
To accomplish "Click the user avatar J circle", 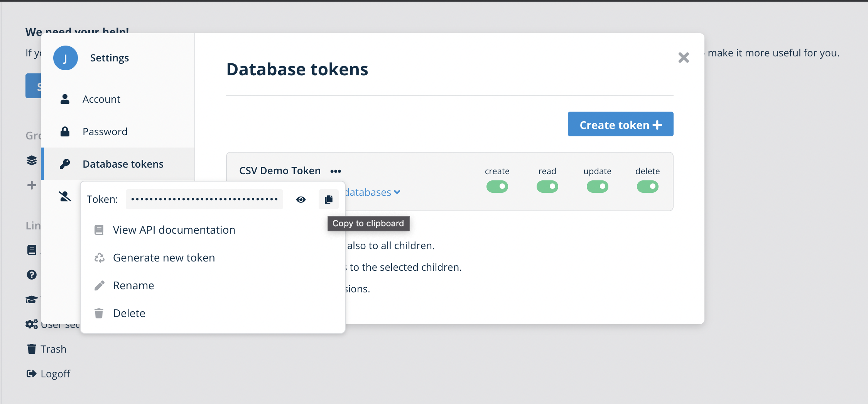I will point(66,58).
